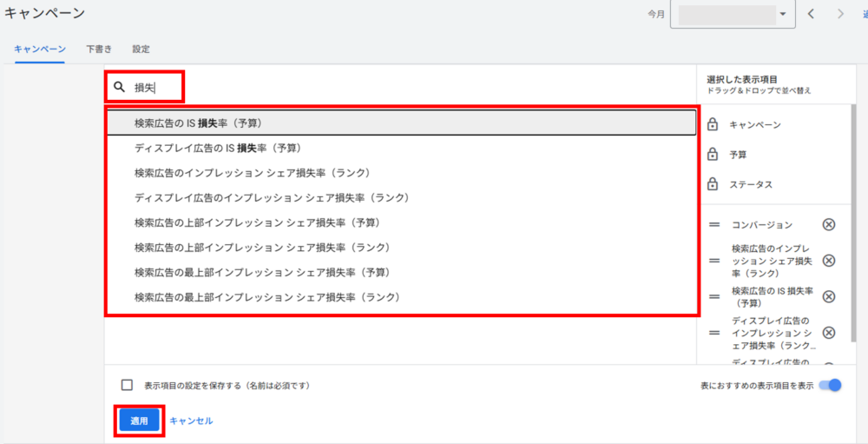868x444 pixels.
Task: Go to previous date period arrow
Action: click(811, 14)
